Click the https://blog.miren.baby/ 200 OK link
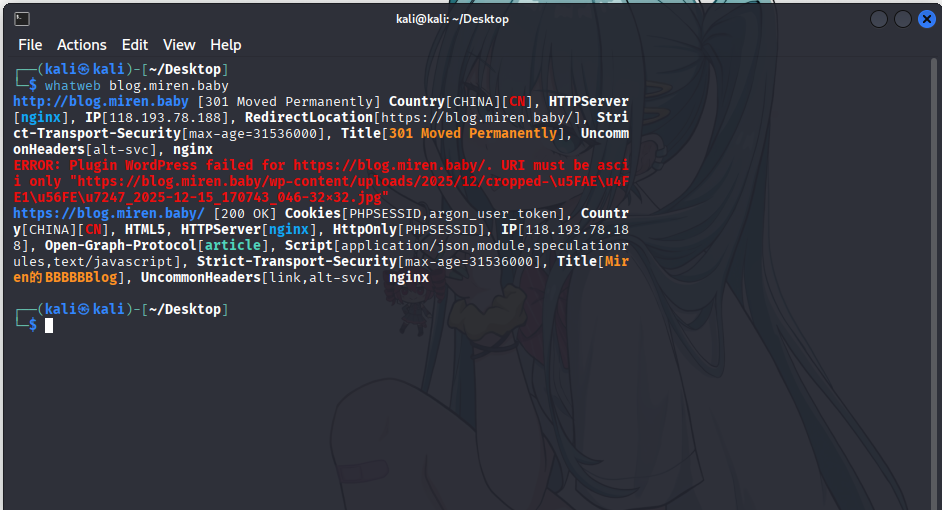942x510 pixels. coord(109,213)
